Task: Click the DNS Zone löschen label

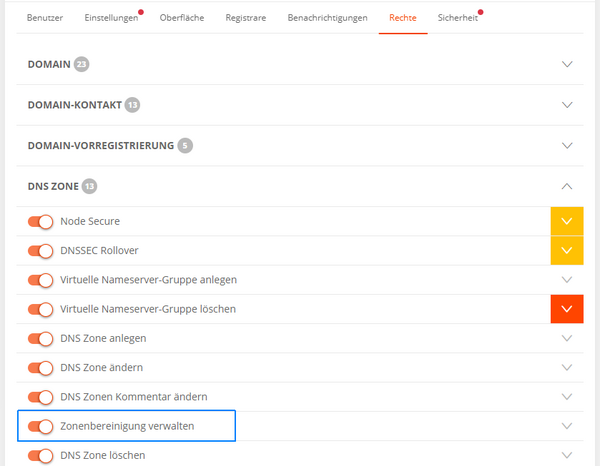Action: [x=103, y=455]
